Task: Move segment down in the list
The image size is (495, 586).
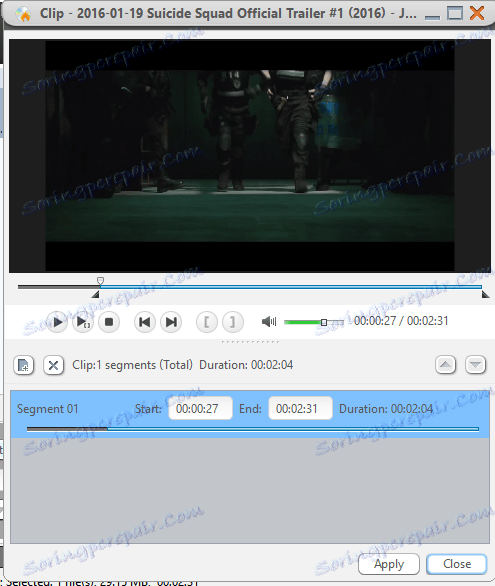Action: pos(475,364)
